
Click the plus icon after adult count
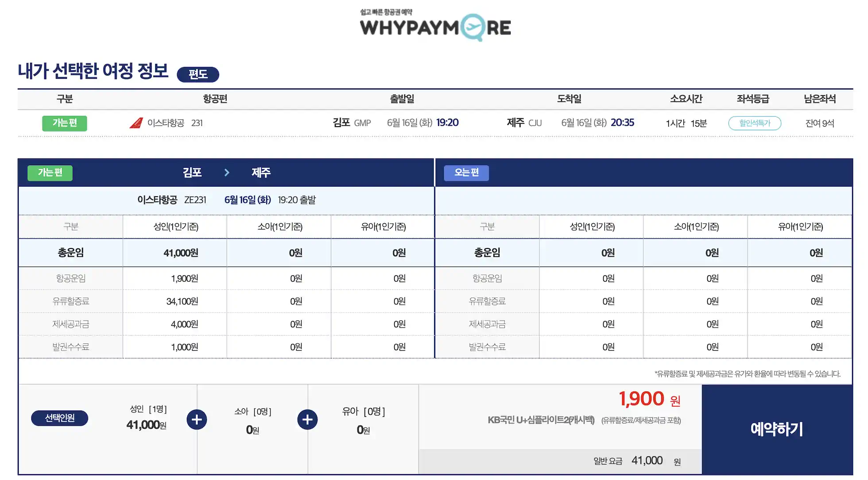pos(197,419)
